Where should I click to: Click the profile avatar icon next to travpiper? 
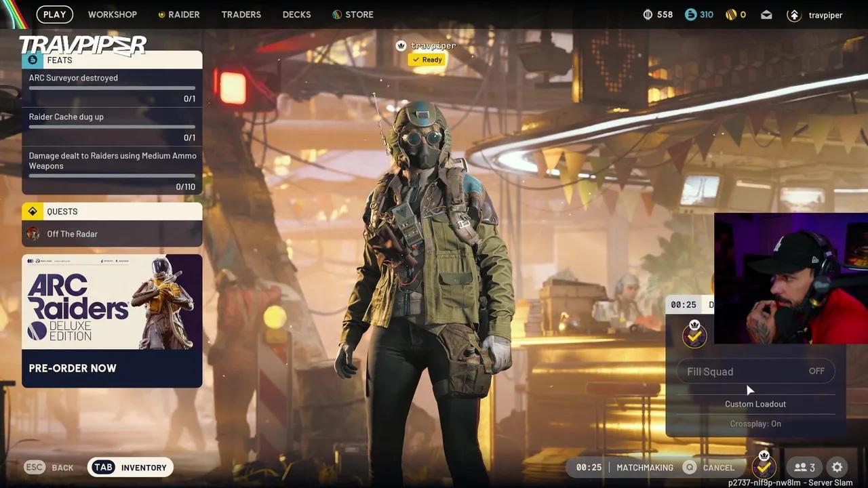pos(794,14)
